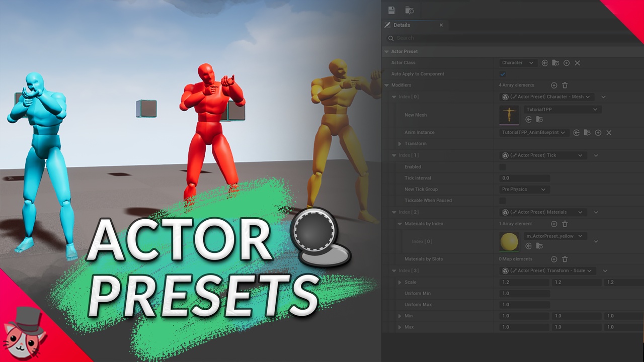Screen dimensions: 644x362
Task: Expand the Scale property
Action: (x=400, y=283)
